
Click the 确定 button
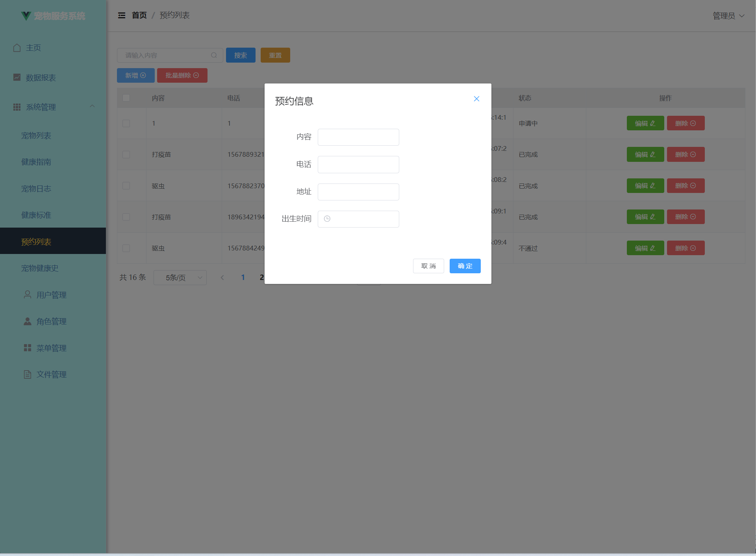point(465,266)
